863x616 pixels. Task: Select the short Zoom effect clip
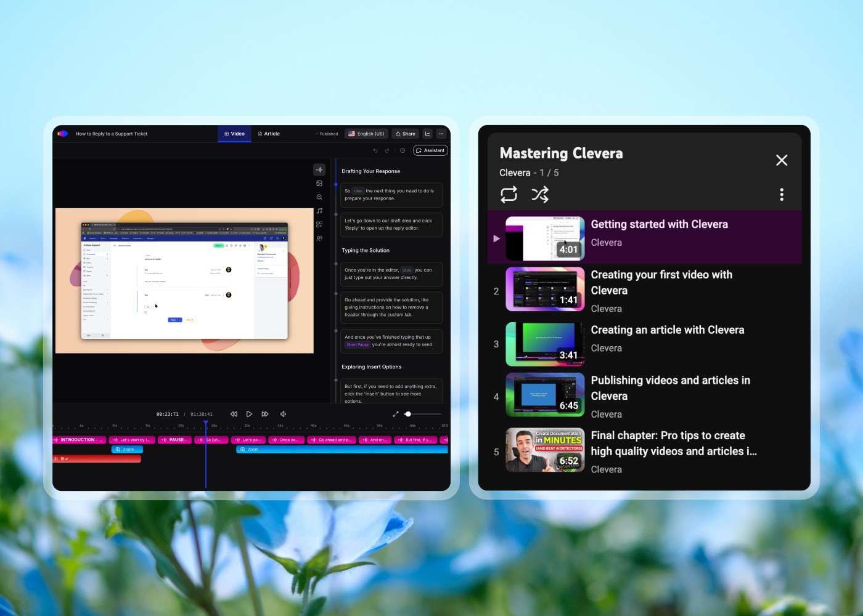tap(127, 450)
